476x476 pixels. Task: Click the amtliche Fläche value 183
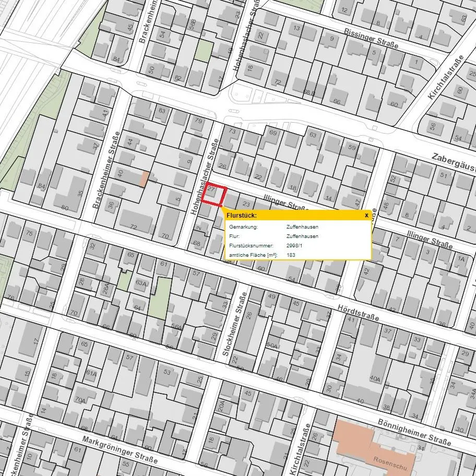(291, 255)
